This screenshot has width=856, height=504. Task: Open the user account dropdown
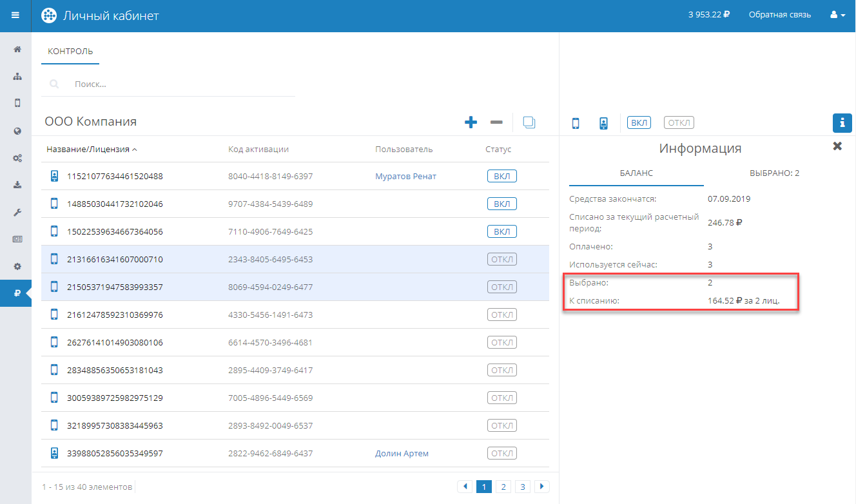pyautogui.click(x=837, y=15)
